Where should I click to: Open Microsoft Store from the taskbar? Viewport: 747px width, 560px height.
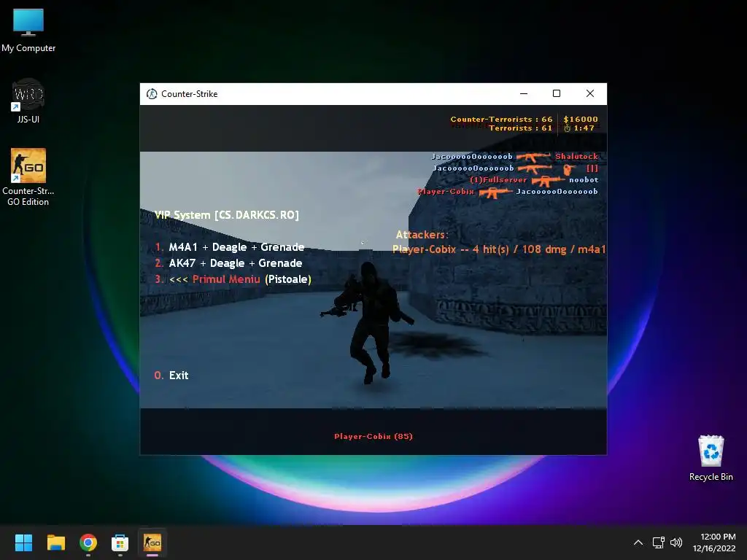click(120, 542)
